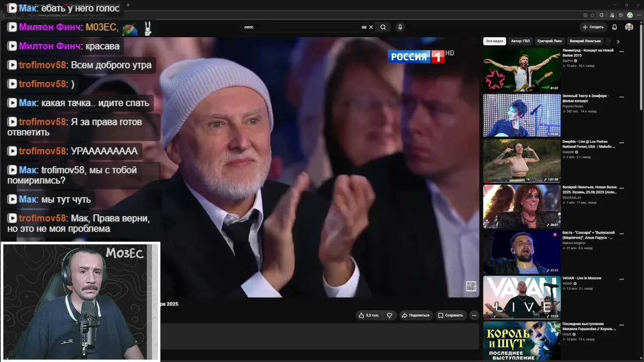The image size is (644, 362).
Task: Click the DiscoClub_su channel name
Action: tap(571, 198)
